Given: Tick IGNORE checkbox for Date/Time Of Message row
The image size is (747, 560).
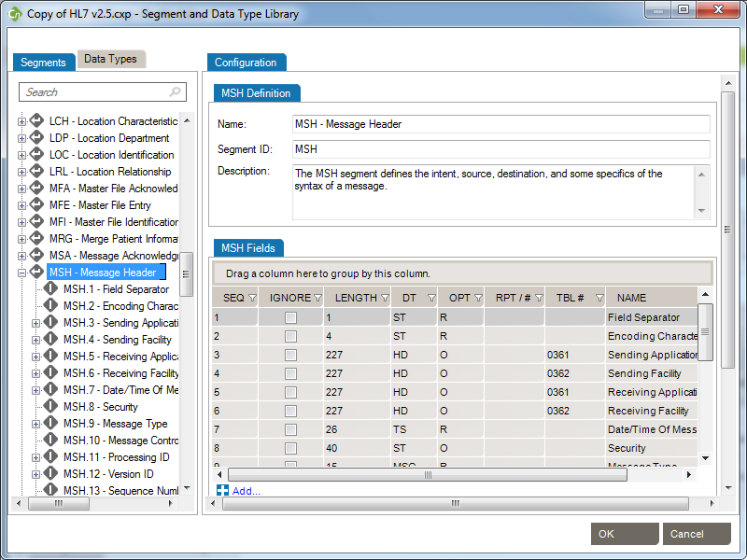Looking at the screenshot, I should (x=290, y=429).
